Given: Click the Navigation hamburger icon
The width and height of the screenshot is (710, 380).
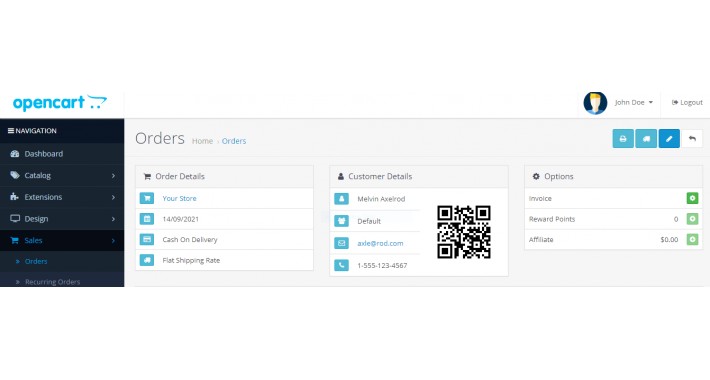Looking at the screenshot, I should pyautogui.click(x=10, y=131).
